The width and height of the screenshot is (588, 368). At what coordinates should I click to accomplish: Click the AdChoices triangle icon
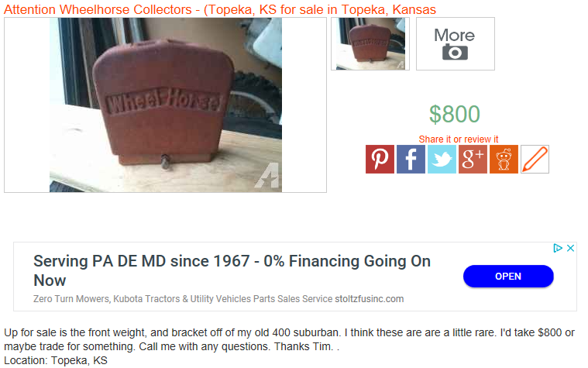tap(558, 248)
